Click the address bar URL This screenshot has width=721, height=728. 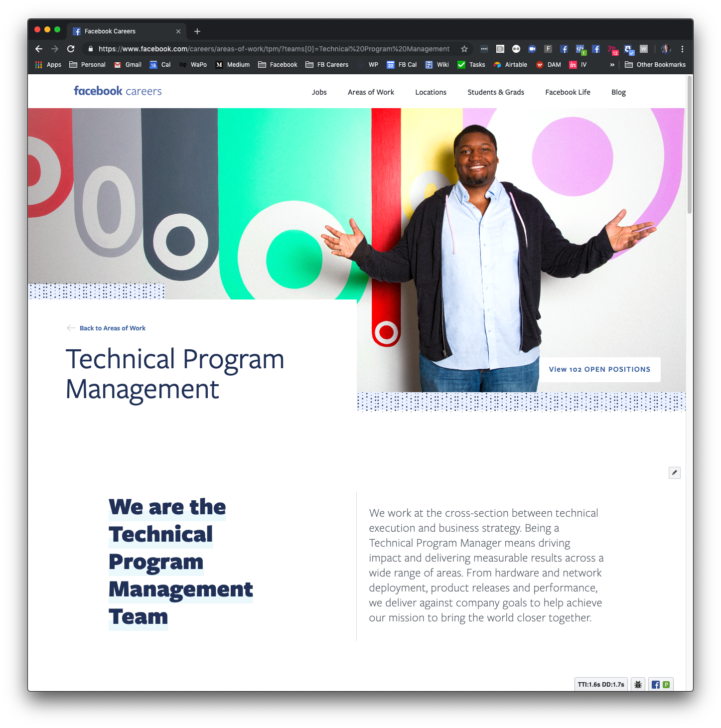click(x=274, y=49)
